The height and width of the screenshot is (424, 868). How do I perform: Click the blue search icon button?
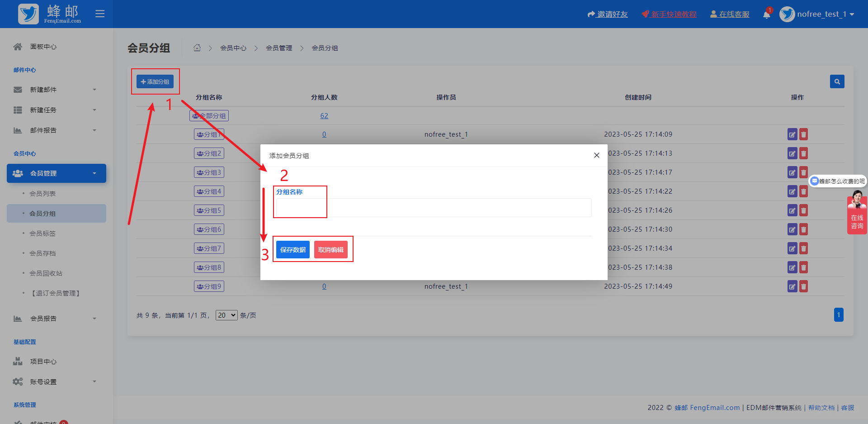(x=837, y=81)
